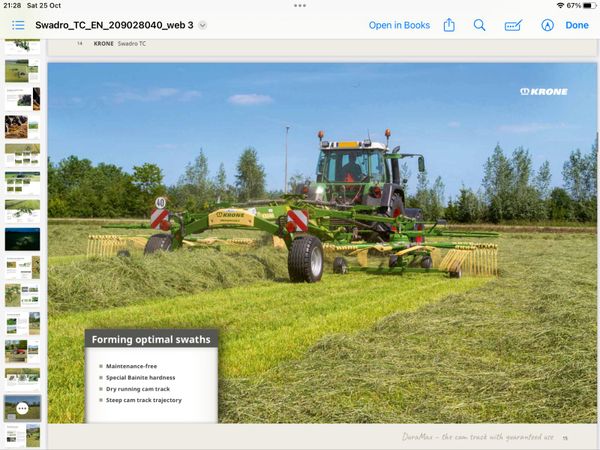The width and height of the screenshot is (600, 450).
Task: Tap Open in Books
Action: tap(399, 25)
